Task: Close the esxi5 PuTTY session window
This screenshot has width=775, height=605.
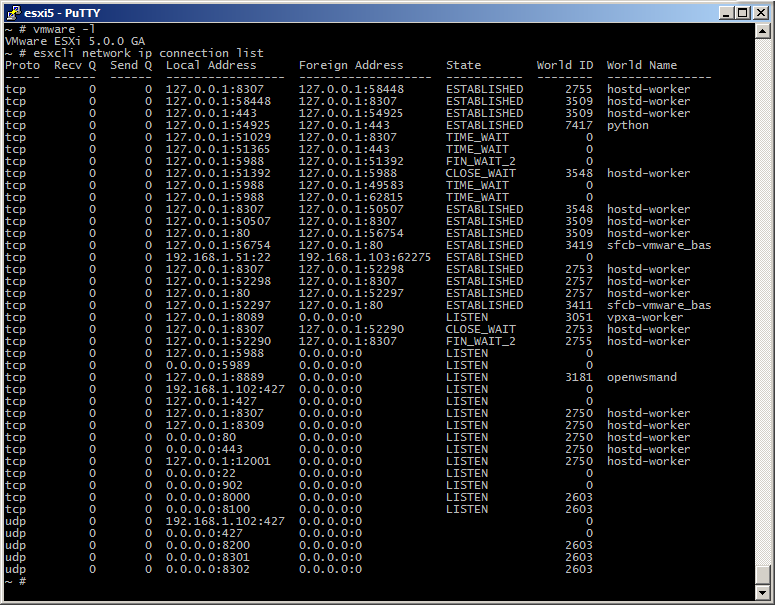Action: 759,12
